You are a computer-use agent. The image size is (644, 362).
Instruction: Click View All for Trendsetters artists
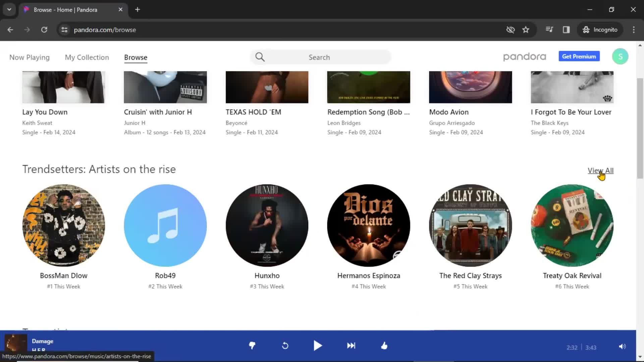click(x=601, y=170)
